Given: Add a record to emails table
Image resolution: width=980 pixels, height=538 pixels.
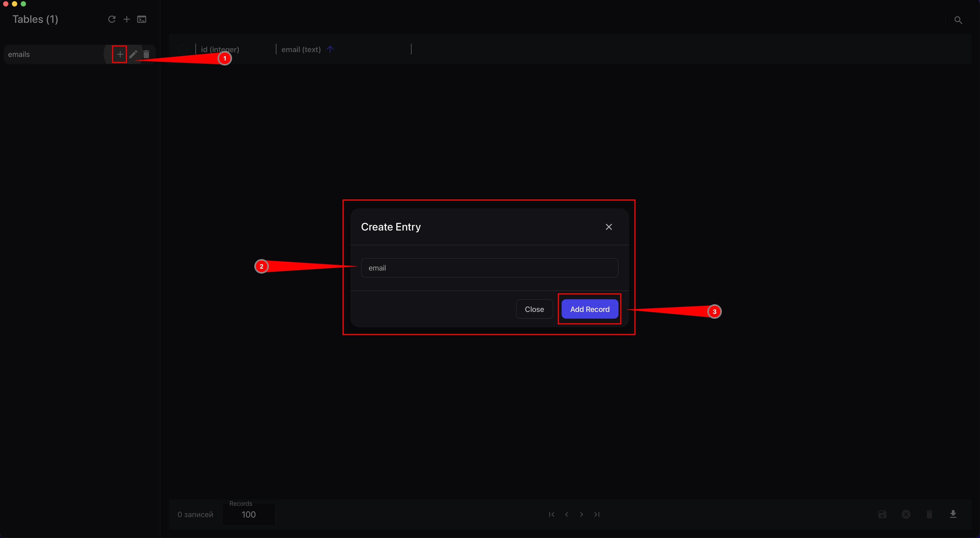Looking at the screenshot, I should (120, 54).
